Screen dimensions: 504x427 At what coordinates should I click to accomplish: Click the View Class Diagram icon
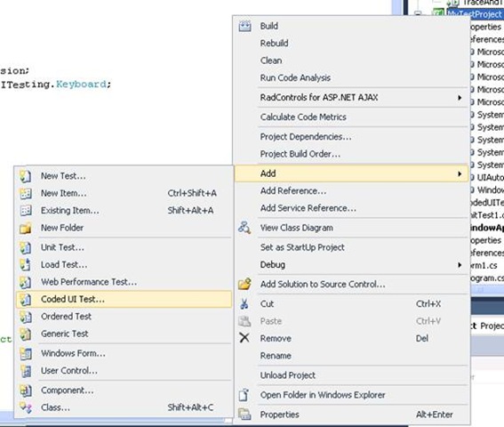point(244,228)
